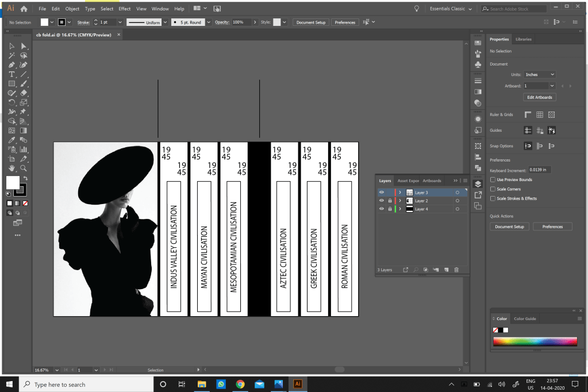The width and height of the screenshot is (588, 392).
Task: Open the Essentials Classic workspace dropdown
Action: coord(451,9)
